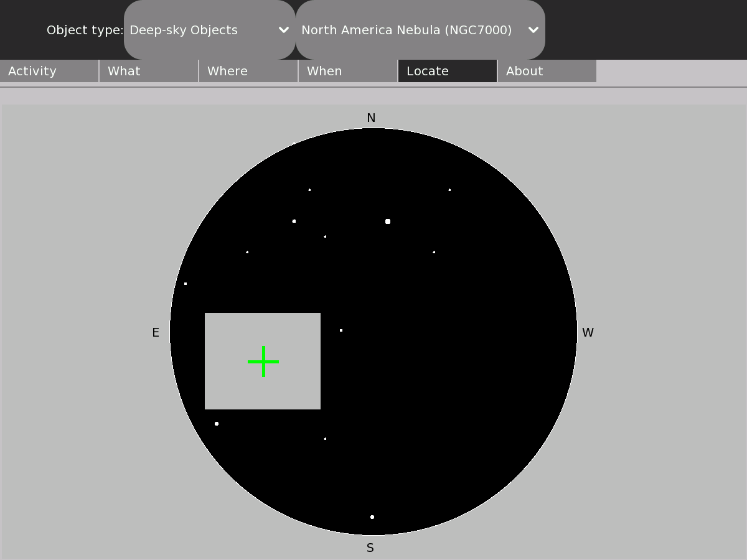This screenshot has width=747, height=560.
Task: Click the largest bright star near top center
Action: point(388,222)
